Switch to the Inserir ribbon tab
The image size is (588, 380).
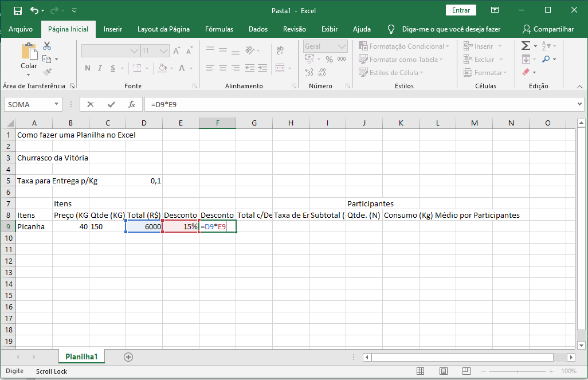click(113, 29)
